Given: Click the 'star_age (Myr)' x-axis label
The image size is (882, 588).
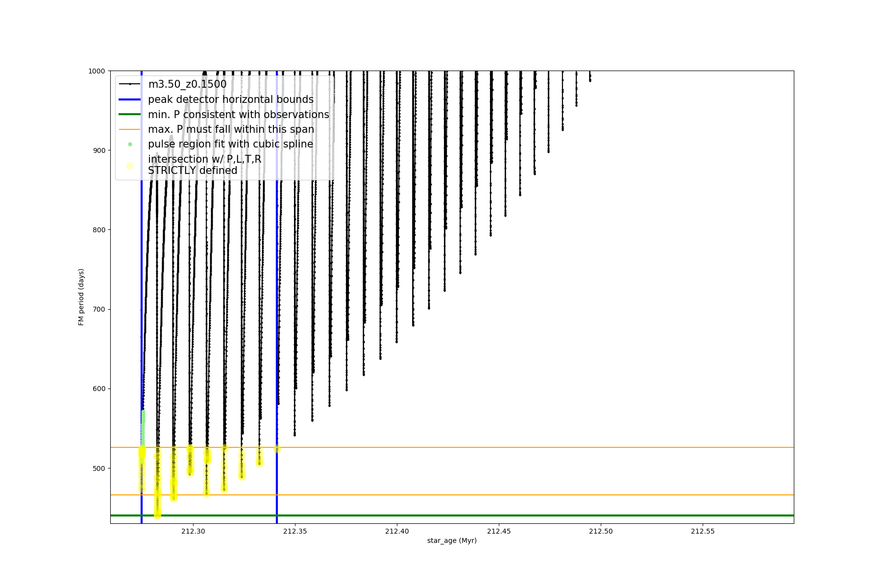Looking at the screenshot, I should pyautogui.click(x=452, y=540).
